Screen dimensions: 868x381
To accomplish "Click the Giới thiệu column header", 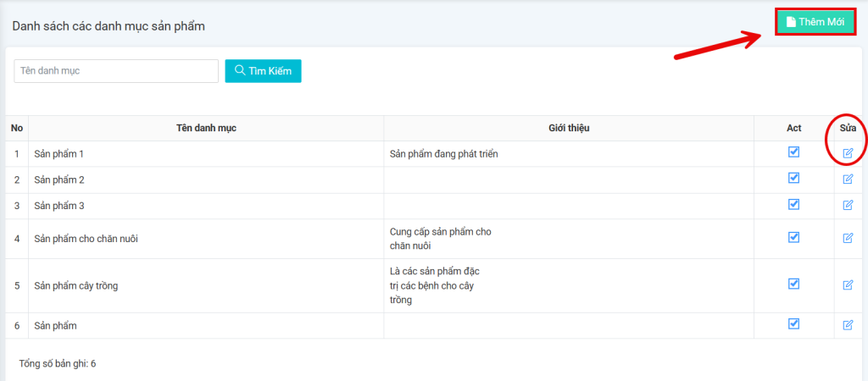I will [x=569, y=128].
